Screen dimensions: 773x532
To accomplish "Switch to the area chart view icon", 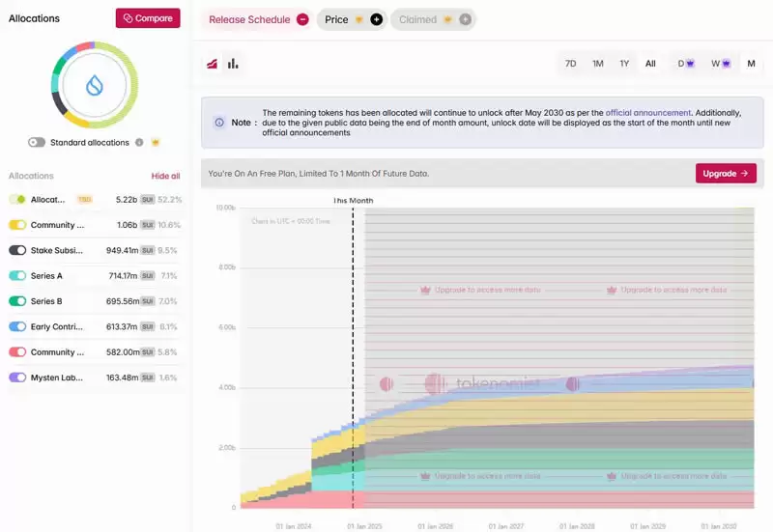I will (x=213, y=64).
